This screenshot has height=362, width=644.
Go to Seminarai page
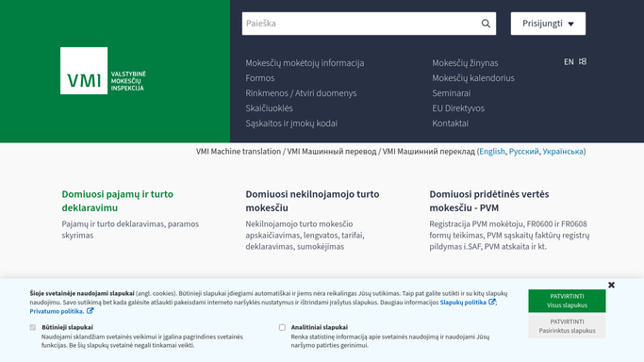(452, 93)
